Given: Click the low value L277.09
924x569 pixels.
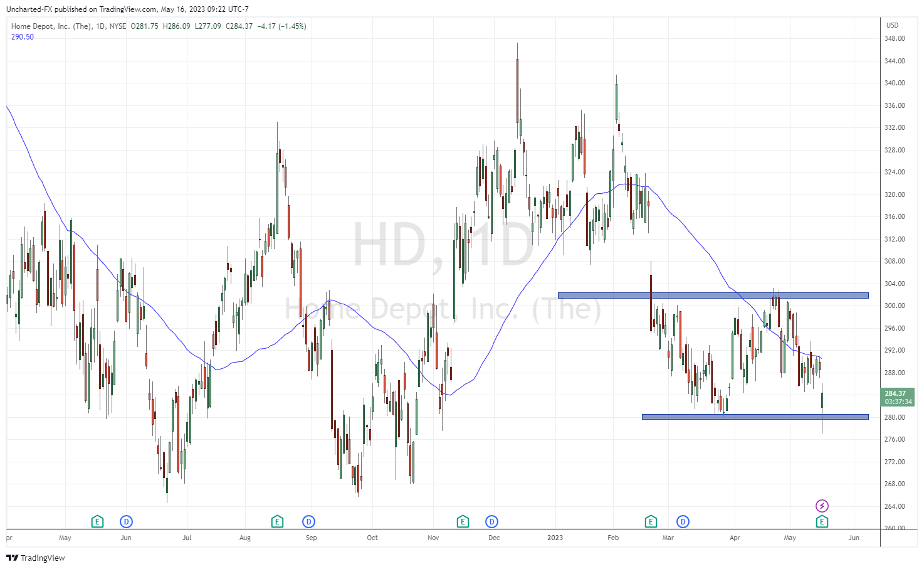Looking at the screenshot, I should 207,26.
